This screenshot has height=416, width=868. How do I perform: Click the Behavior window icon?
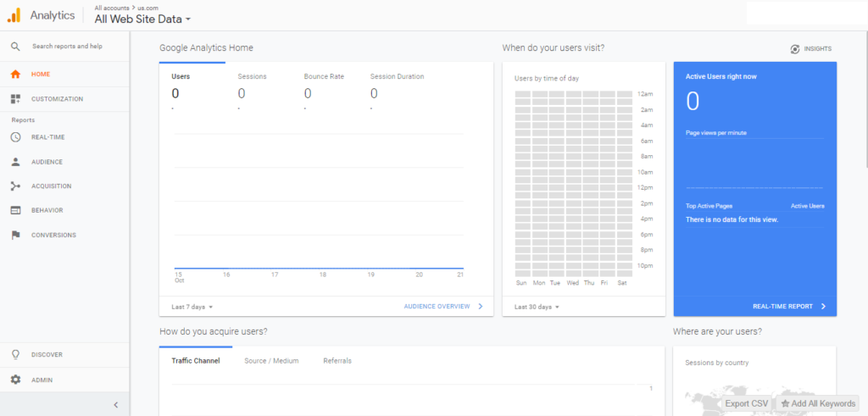click(x=15, y=210)
